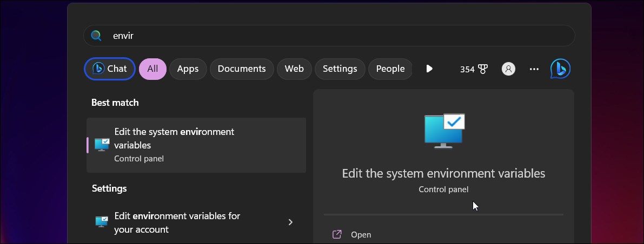The image size is (644, 244).
Task: Click the search box containing 'envir'
Action: (x=335, y=36)
